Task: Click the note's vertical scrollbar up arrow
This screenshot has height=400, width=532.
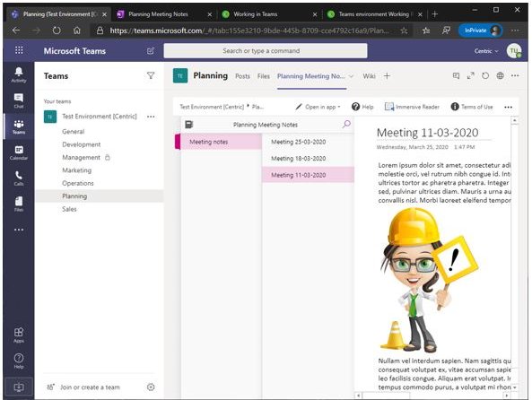Action: click(514, 120)
